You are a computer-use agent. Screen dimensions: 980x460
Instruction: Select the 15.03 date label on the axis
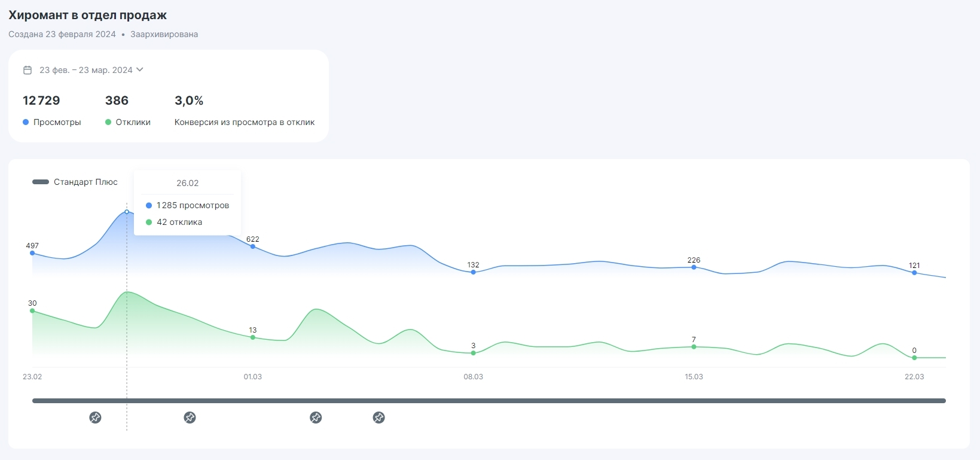(x=694, y=377)
